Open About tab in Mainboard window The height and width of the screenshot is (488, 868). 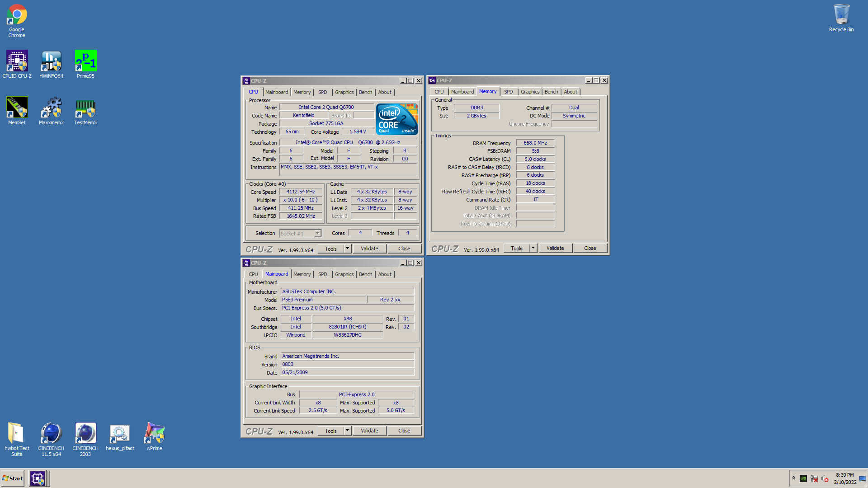point(385,274)
